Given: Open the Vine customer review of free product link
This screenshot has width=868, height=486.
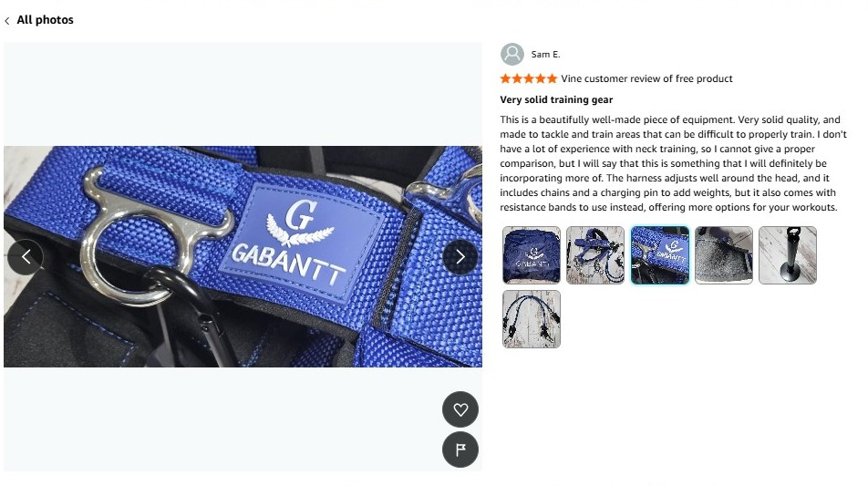Looking at the screenshot, I should [646, 78].
